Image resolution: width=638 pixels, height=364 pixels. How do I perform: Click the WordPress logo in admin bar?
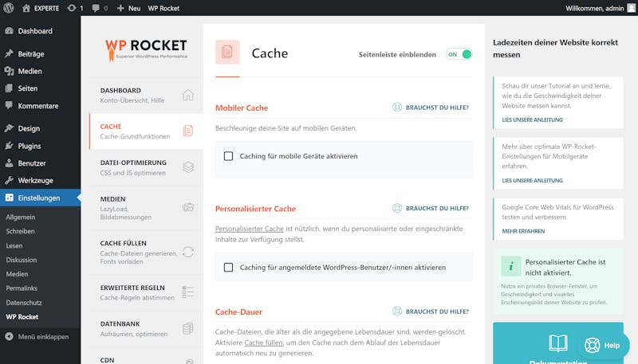pos(9,8)
